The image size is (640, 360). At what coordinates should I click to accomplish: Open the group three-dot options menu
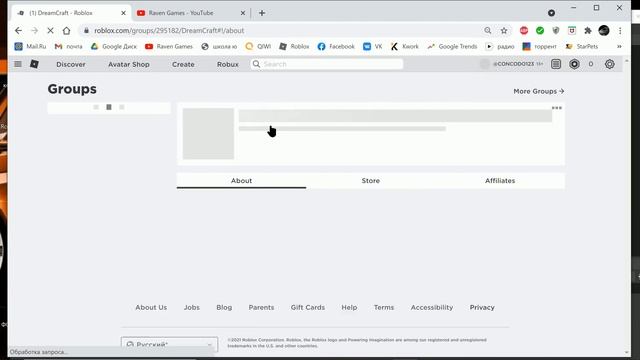coord(557,108)
